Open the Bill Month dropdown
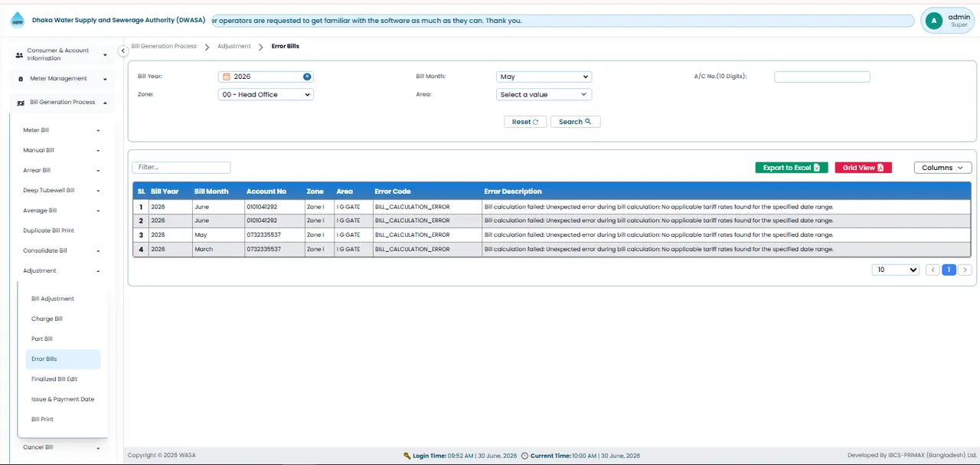980x465 pixels. [544, 77]
